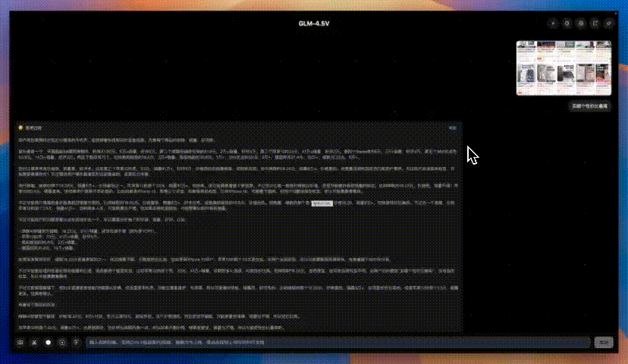Click the GLM-4.5V title at the top
The width and height of the screenshot is (628, 364).
(x=314, y=24)
